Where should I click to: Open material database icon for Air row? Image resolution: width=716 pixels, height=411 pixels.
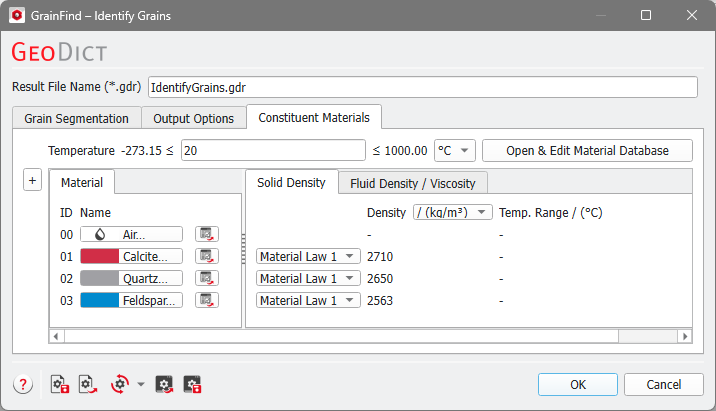[207, 234]
